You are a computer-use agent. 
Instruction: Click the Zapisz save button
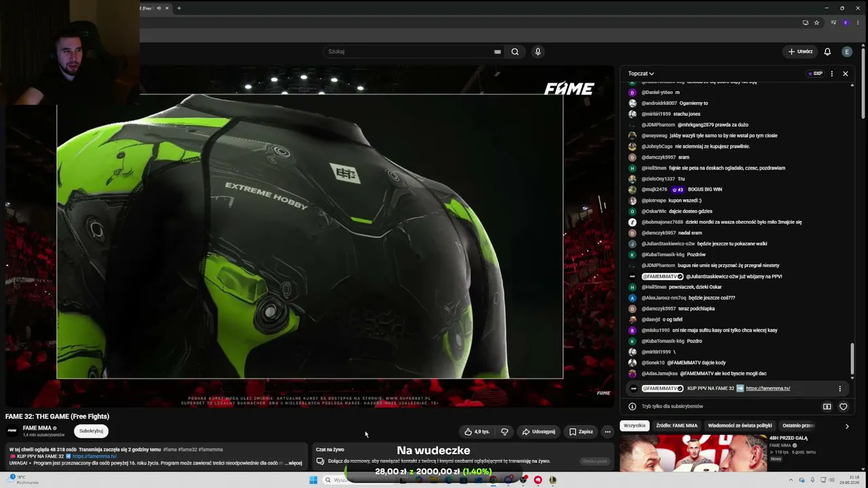point(581,432)
